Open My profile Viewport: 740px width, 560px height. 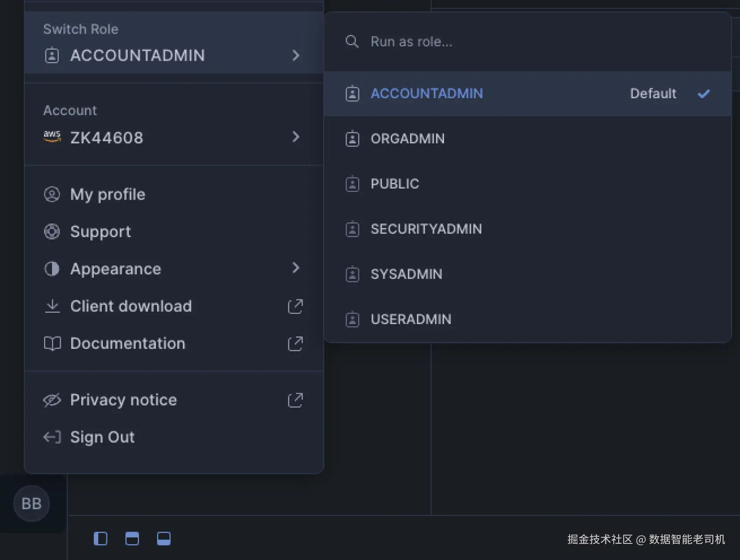[x=174, y=194]
